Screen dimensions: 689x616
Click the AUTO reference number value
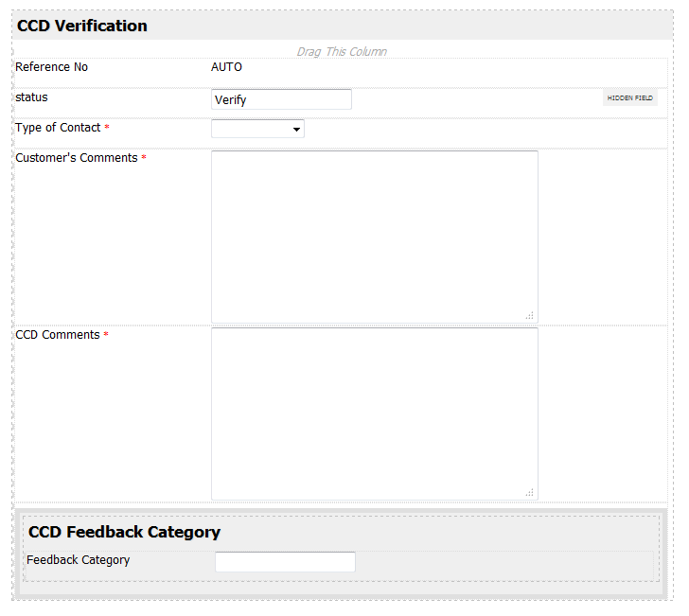tap(226, 67)
